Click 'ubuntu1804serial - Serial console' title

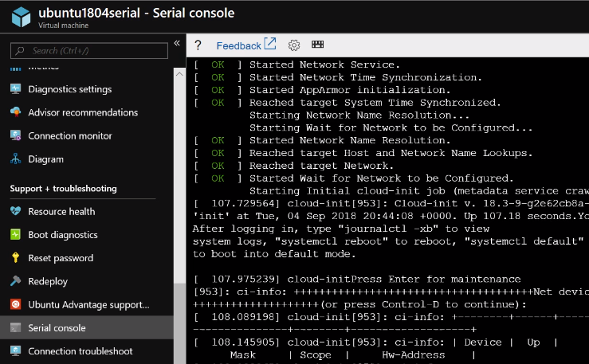coord(136,13)
